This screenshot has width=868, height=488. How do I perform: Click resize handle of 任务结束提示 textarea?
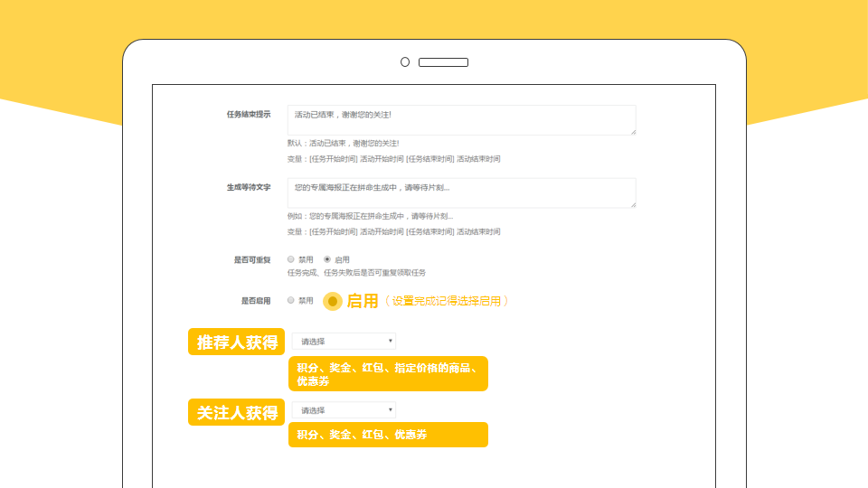(633, 132)
